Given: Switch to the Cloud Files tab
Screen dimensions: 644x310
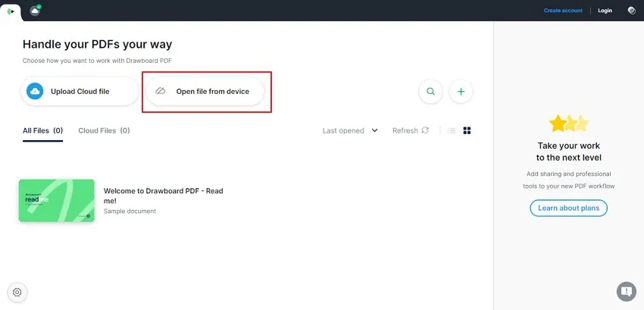Looking at the screenshot, I should click(x=104, y=130).
